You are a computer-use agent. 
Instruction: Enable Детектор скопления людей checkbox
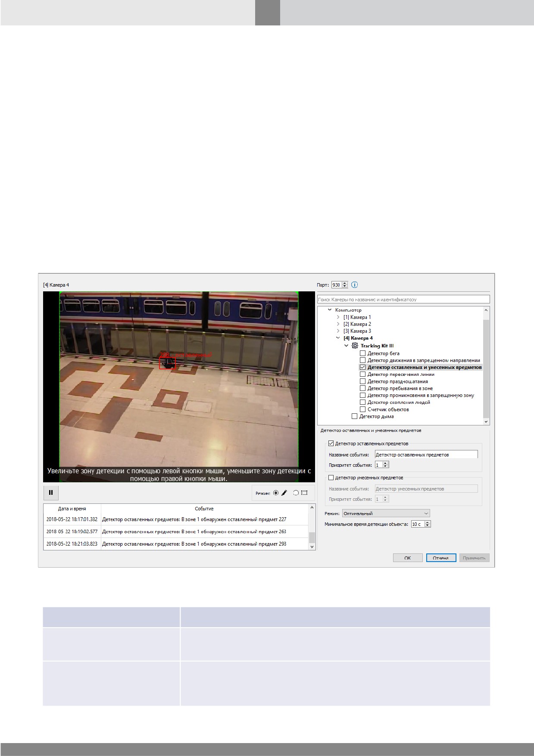(362, 402)
